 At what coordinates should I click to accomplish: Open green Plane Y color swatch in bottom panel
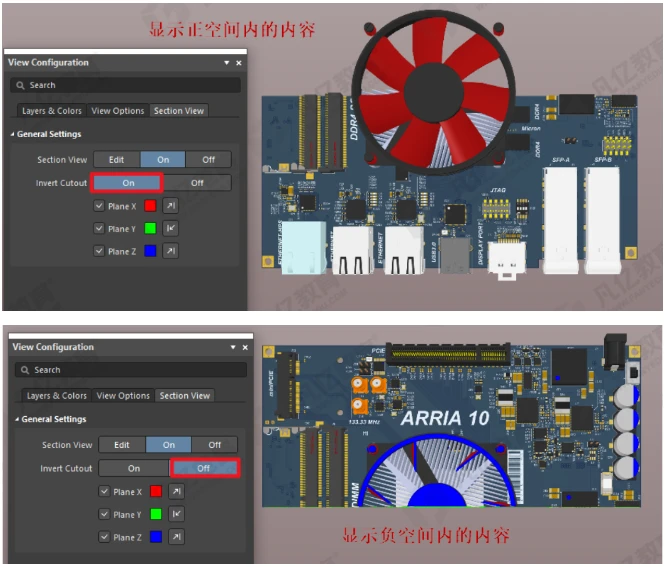click(156, 514)
